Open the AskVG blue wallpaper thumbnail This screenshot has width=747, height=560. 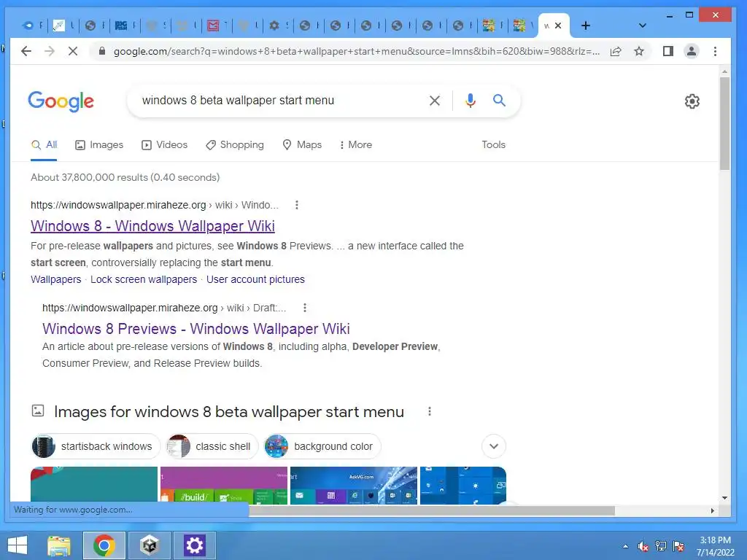[354, 485]
